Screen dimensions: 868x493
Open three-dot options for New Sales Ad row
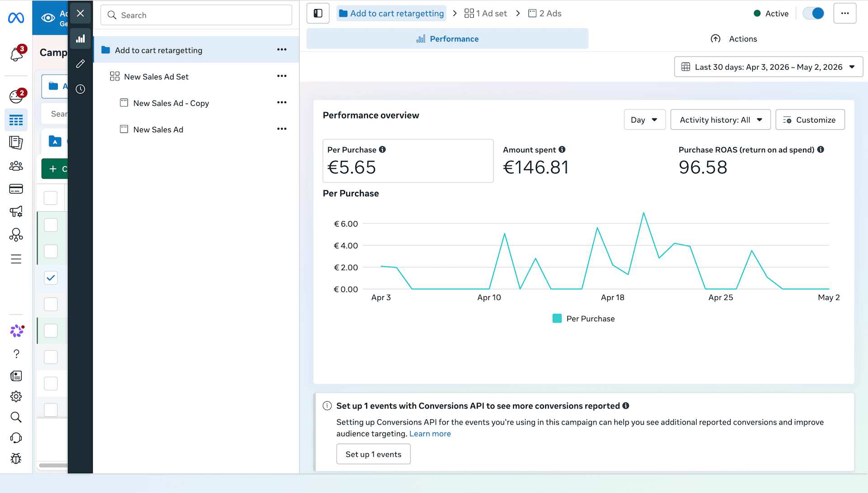(x=282, y=129)
